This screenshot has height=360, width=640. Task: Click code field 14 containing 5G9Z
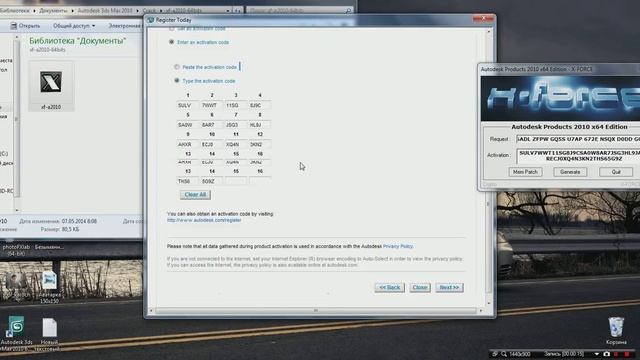(212, 181)
